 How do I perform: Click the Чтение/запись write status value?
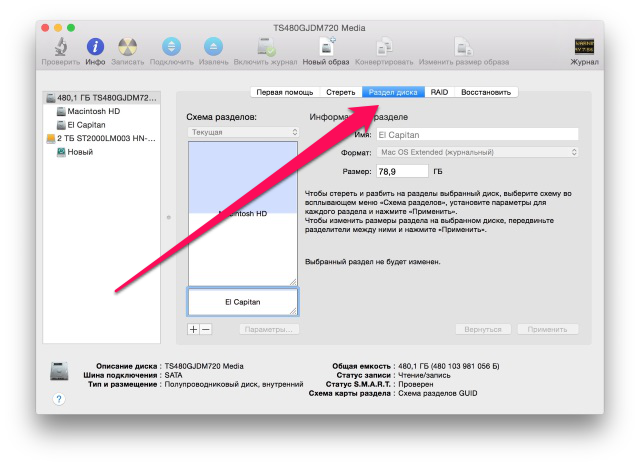(x=424, y=375)
